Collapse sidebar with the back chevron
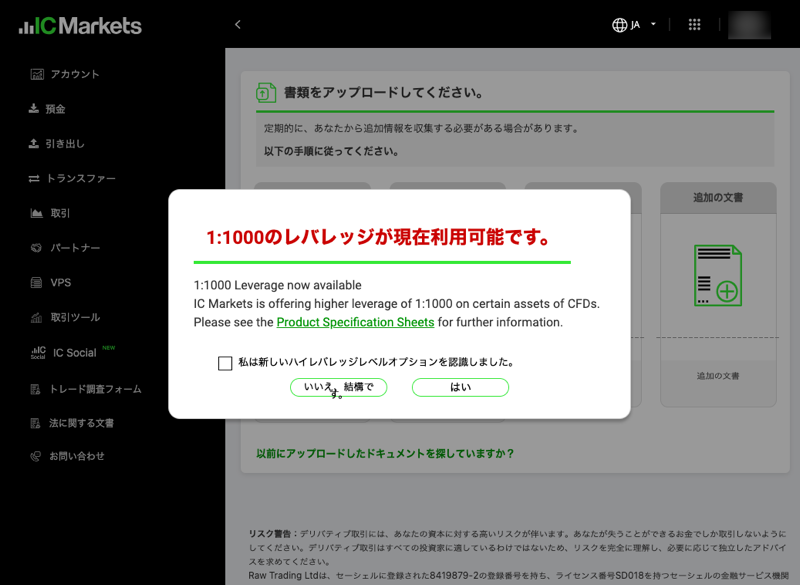This screenshot has height=585, width=800. point(238,24)
